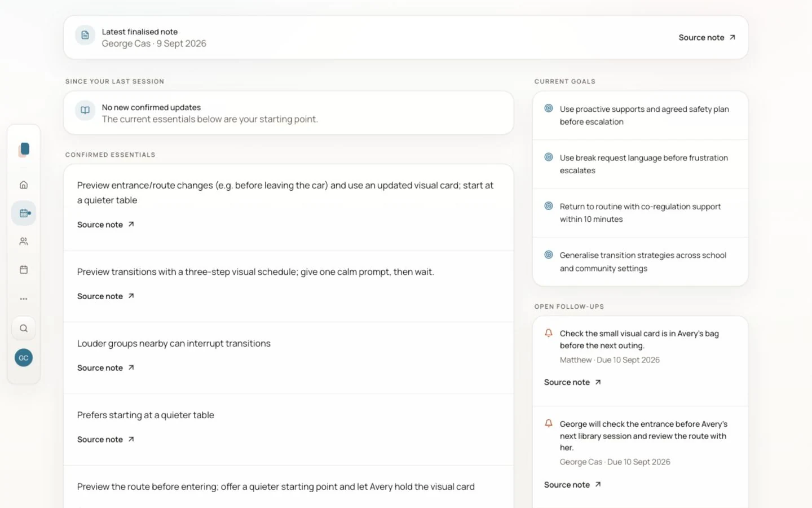Open the people/clients sidebar icon

point(24,241)
